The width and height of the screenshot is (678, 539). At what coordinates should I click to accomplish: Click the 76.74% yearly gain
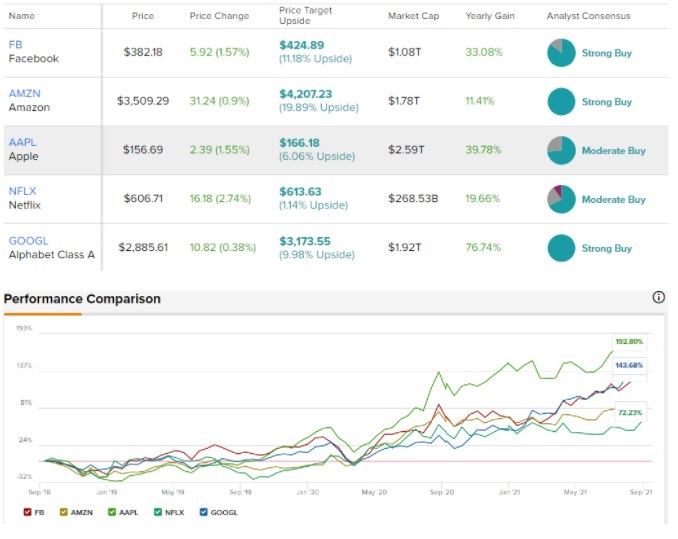483,248
